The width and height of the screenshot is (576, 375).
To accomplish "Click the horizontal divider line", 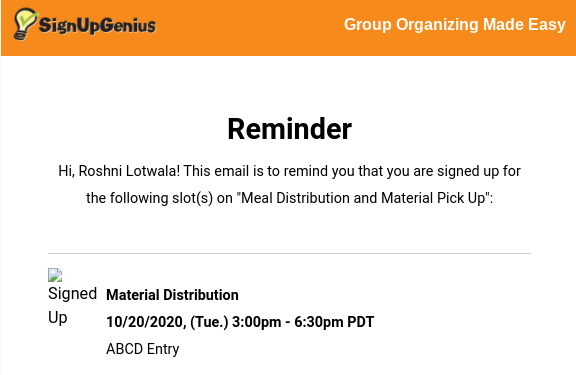I will (289, 253).
